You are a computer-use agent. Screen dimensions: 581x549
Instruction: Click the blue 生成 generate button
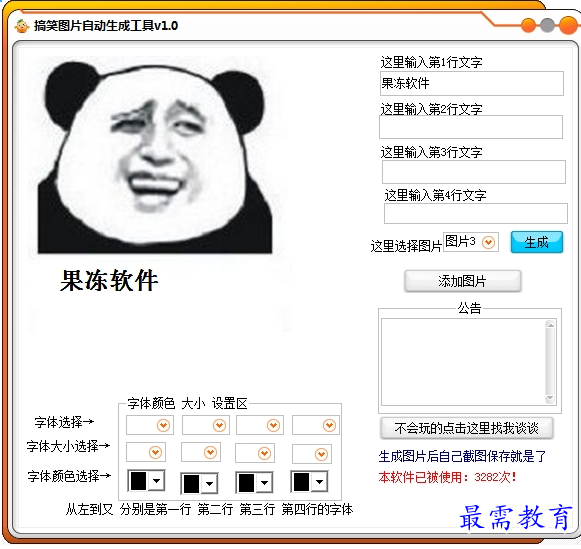(x=537, y=242)
